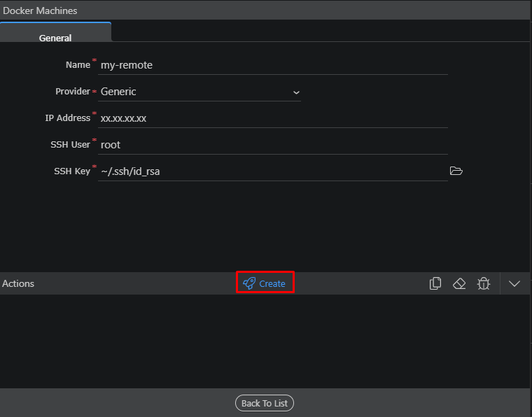Click the Docker Machines panel title
The image size is (532, 417).
[40, 10]
